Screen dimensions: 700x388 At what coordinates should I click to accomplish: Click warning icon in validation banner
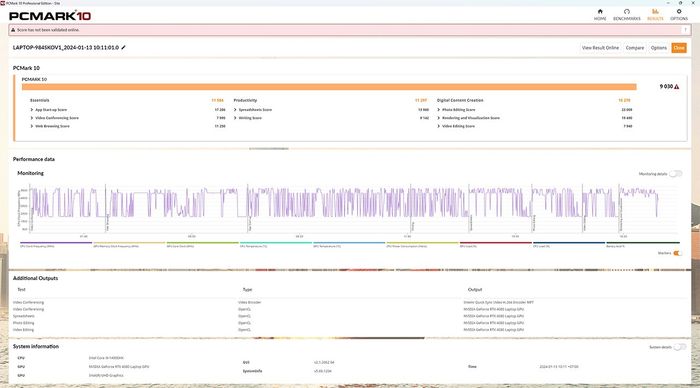point(13,30)
